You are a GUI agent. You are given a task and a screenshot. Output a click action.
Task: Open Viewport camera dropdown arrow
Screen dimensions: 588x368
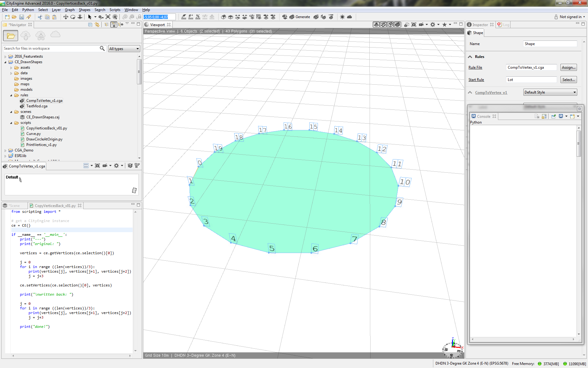[427, 25]
